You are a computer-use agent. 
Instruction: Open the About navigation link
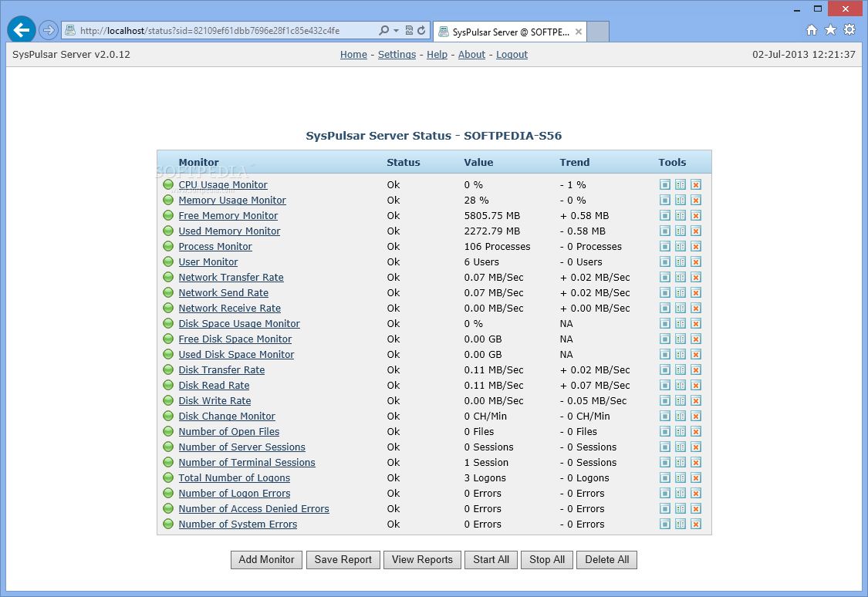(471, 55)
